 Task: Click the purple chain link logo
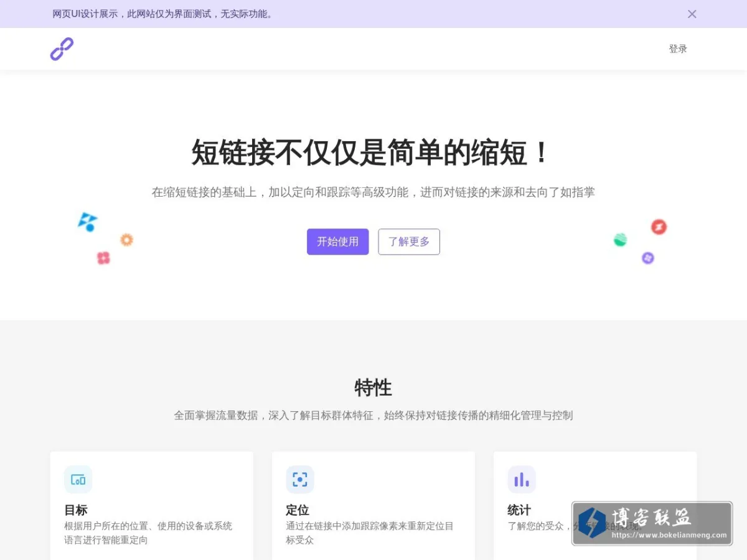tap(62, 49)
